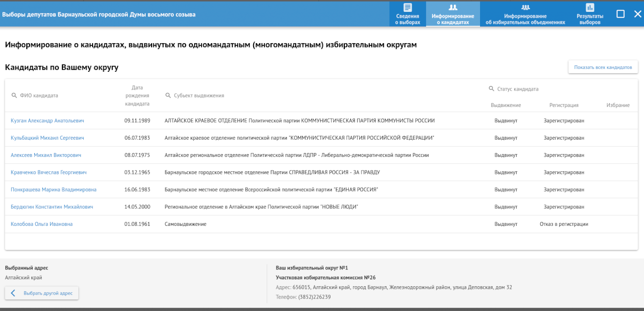The width and height of the screenshot is (644, 311).
Task: Click search icon beside Статус кандидата
Action: pyautogui.click(x=491, y=89)
